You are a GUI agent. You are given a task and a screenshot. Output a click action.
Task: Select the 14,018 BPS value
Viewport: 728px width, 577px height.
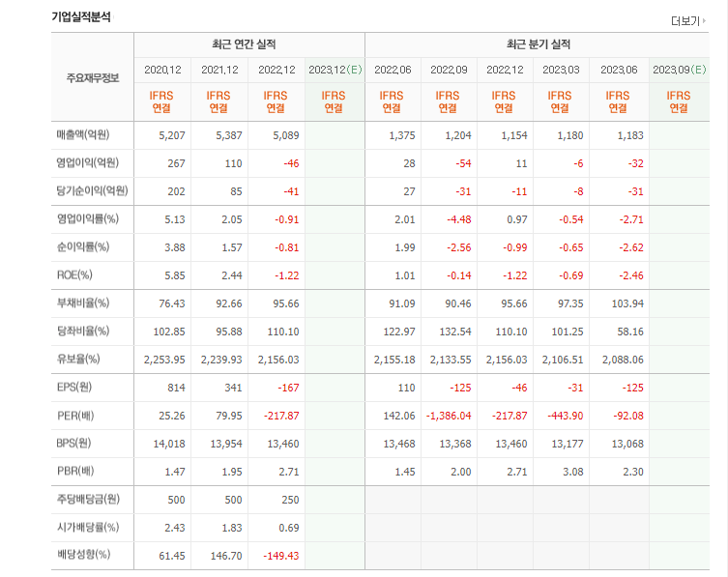169,444
